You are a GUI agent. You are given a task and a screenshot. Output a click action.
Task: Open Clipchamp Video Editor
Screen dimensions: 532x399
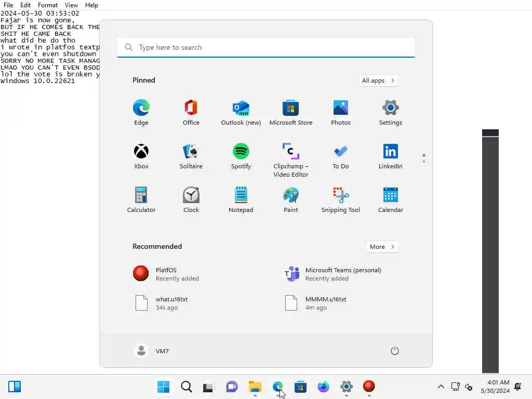(291, 160)
